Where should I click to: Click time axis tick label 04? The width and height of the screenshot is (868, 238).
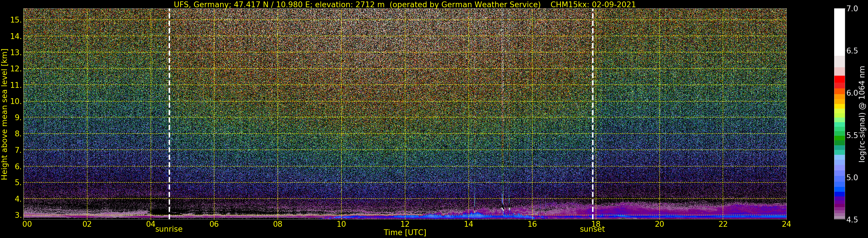point(151,224)
